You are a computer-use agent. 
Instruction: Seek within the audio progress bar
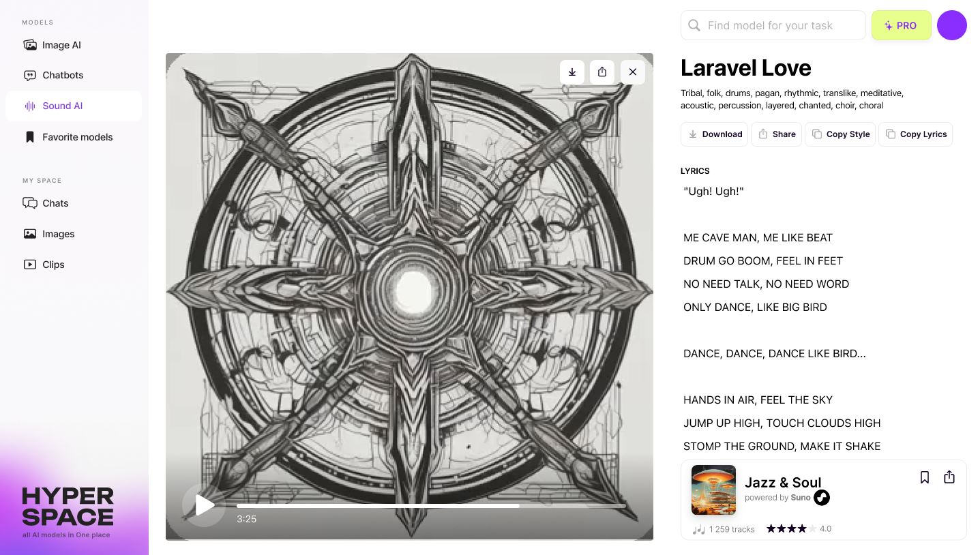point(431,506)
